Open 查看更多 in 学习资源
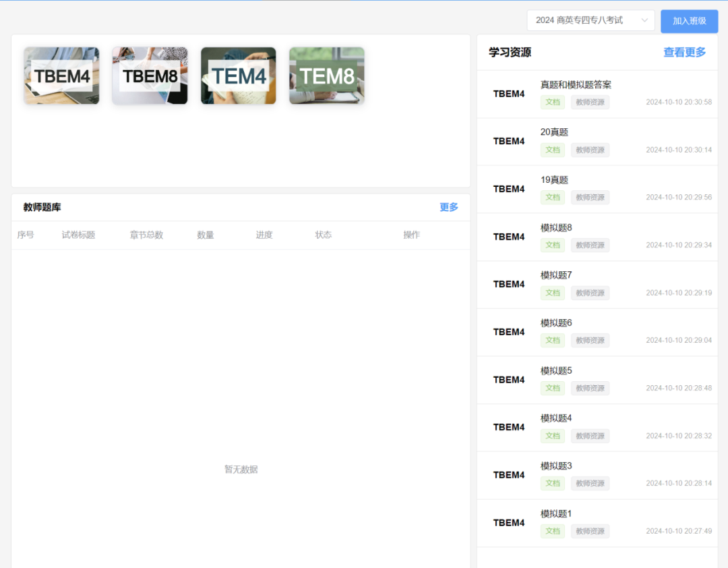Viewport: 728px width, 568px height. click(x=684, y=53)
